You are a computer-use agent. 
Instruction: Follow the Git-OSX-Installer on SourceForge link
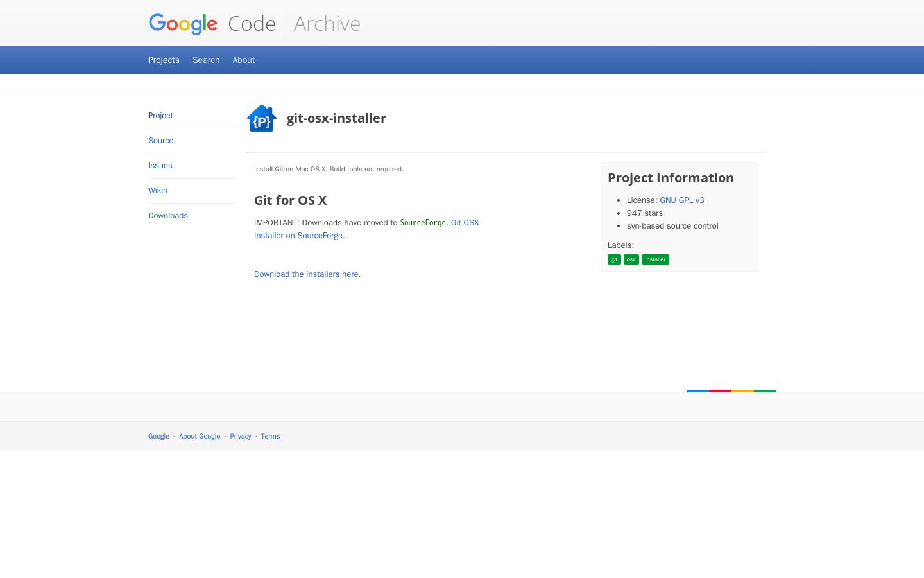[367, 229]
